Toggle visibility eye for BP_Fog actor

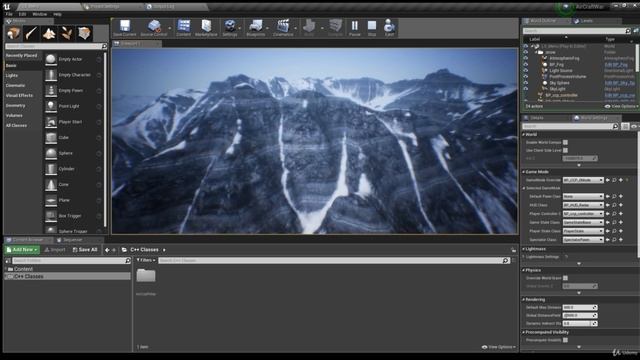tap(526, 64)
